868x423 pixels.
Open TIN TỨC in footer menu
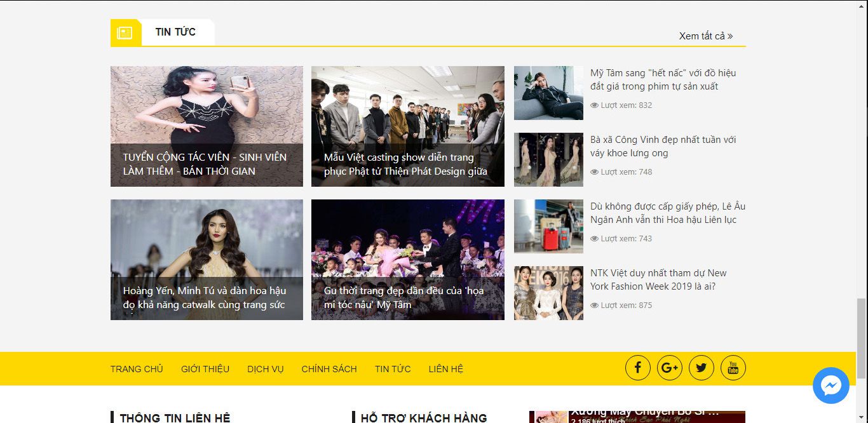393,369
